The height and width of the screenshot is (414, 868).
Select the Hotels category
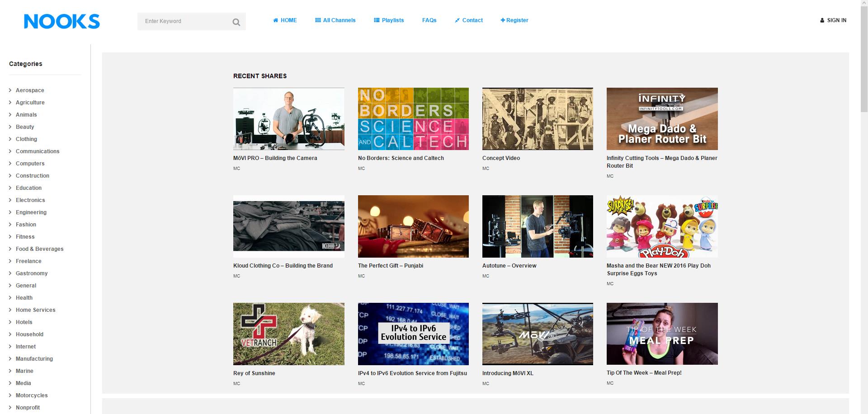24,322
